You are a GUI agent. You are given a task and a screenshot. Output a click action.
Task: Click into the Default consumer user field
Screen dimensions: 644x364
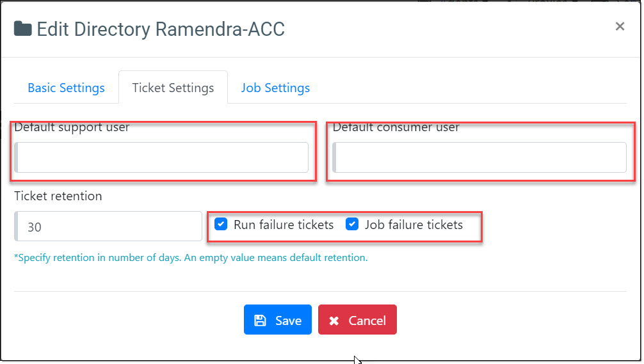click(x=479, y=157)
